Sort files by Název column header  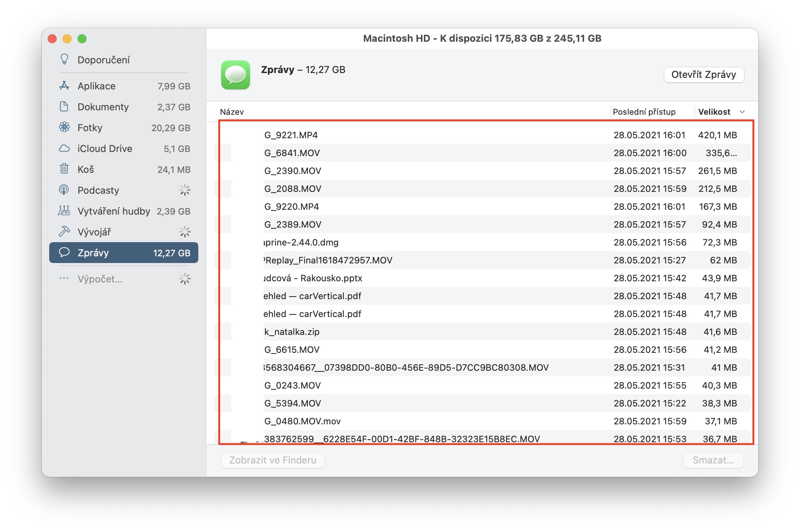pos(232,112)
